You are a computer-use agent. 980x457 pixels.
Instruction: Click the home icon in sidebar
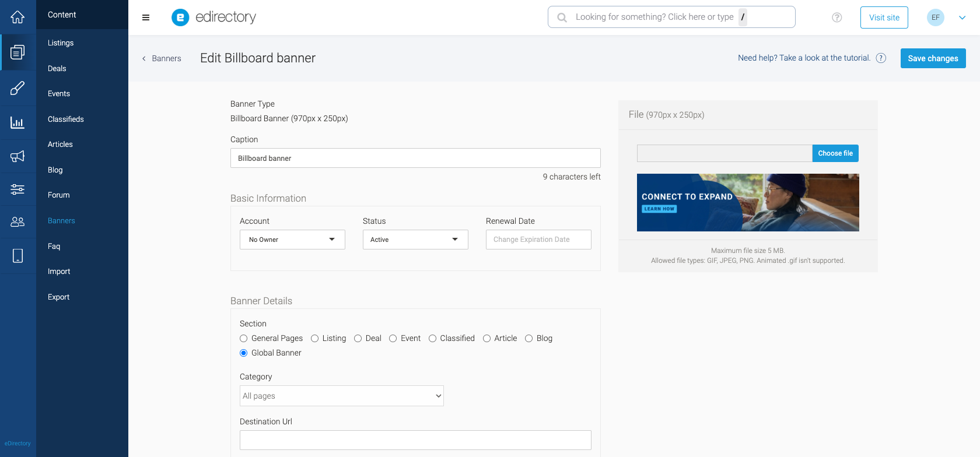point(17,17)
